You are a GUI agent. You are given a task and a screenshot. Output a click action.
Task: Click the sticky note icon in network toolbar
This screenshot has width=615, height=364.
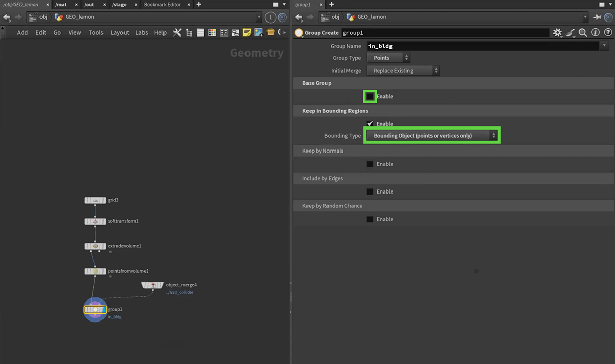tap(247, 33)
